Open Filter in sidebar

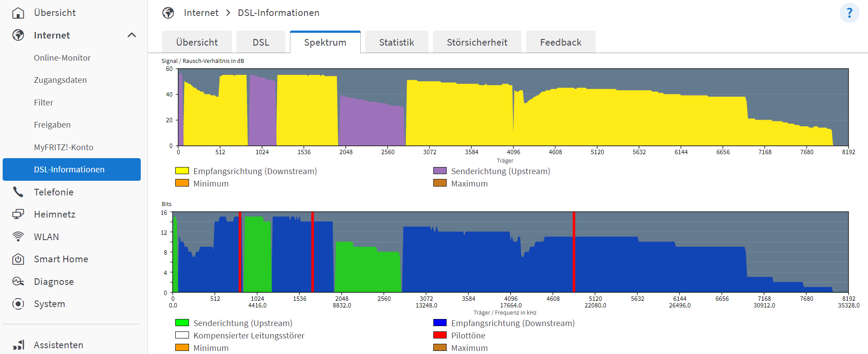click(43, 102)
